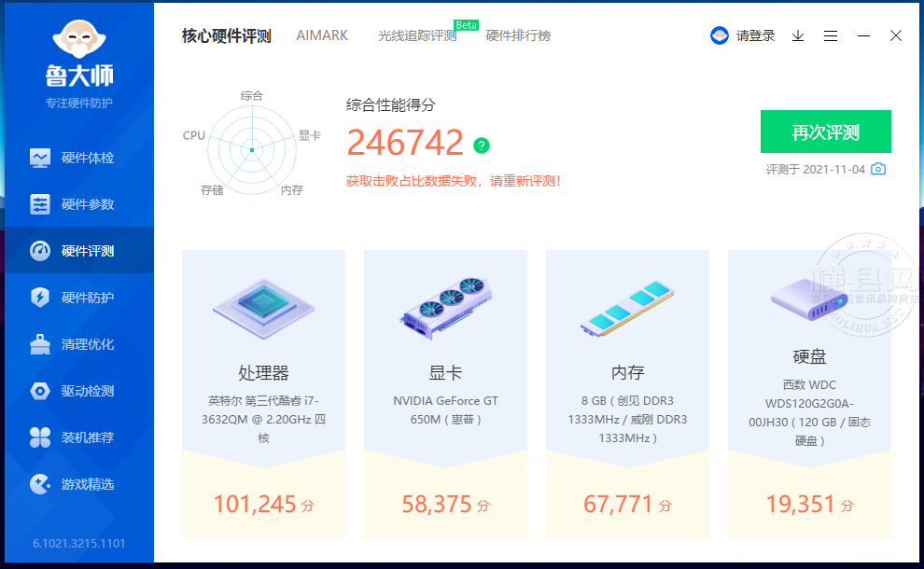Click the 内存 card title
The image size is (924, 569).
627,372
